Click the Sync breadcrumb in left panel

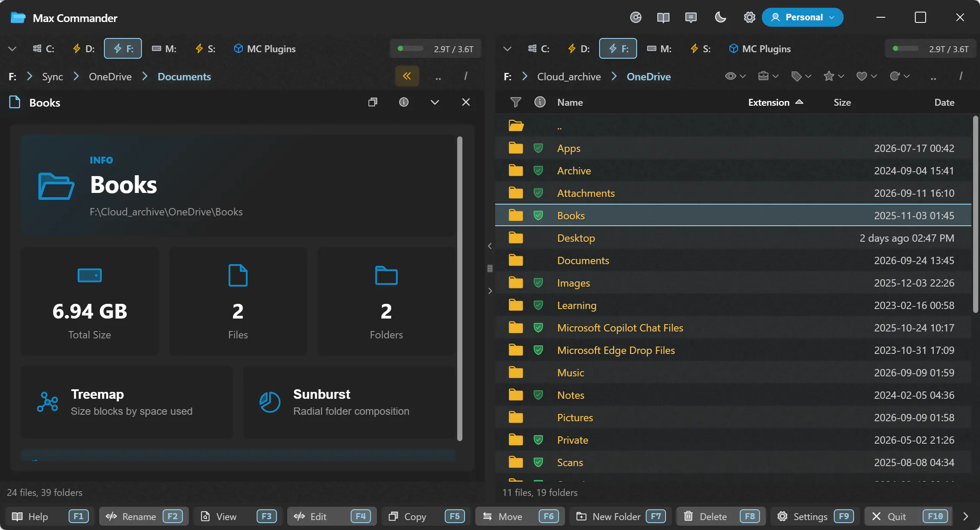53,76
